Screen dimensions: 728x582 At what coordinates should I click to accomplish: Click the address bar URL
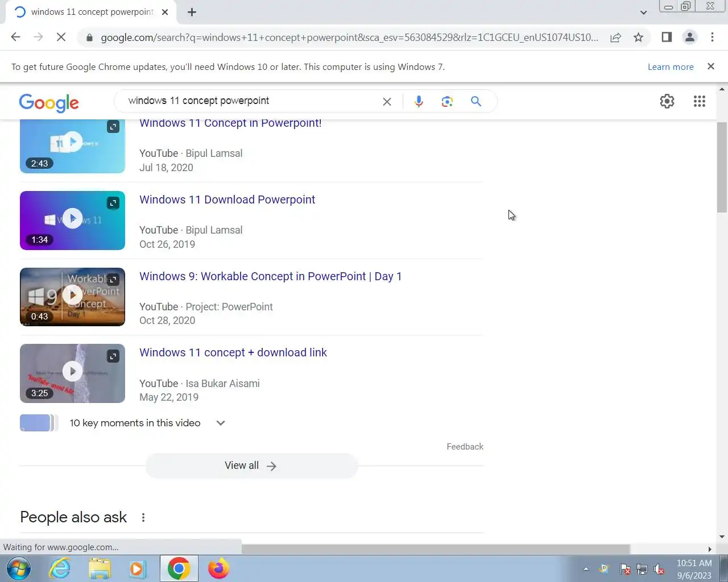(x=349, y=38)
